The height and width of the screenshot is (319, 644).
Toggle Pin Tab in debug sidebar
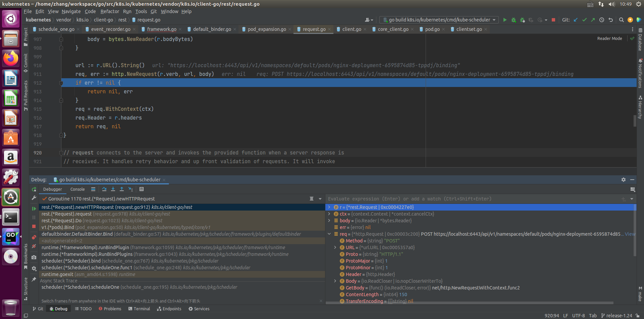34,279
